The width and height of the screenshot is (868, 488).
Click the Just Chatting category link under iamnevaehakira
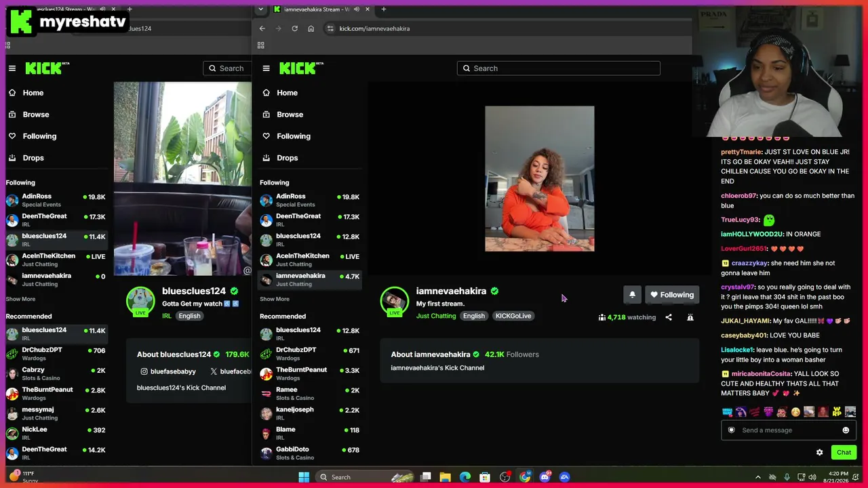tap(436, 316)
